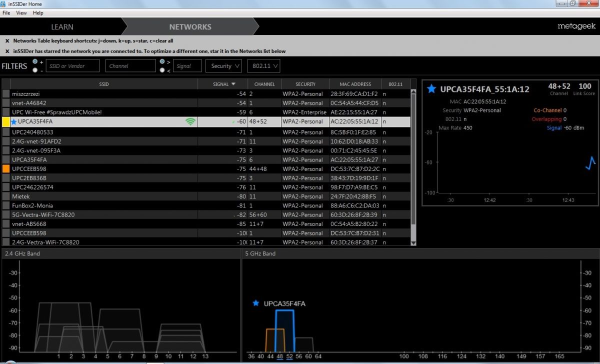Select the Mietek network row
This screenshot has width=600, height=364.
coord(206,196)
